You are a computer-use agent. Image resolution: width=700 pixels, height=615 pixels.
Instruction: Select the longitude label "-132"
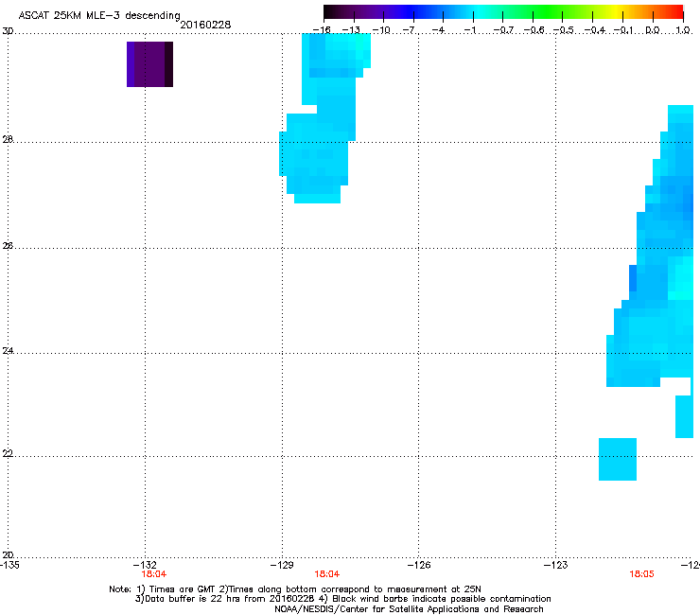pos(145,565)
